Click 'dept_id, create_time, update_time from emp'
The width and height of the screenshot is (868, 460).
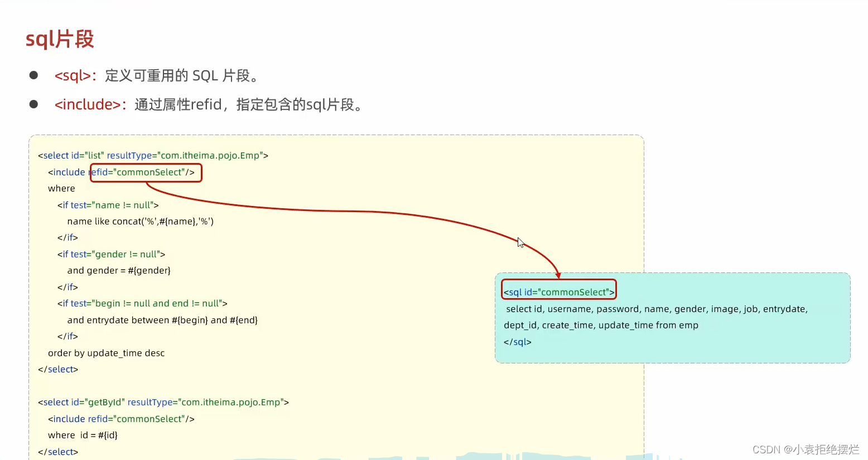[x=601, y=325]
